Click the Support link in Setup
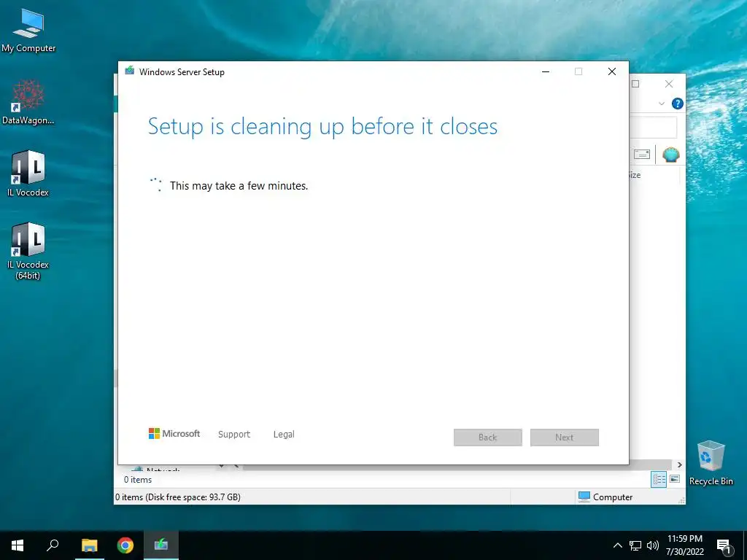The image size is (747, 560). click(234, 435)
